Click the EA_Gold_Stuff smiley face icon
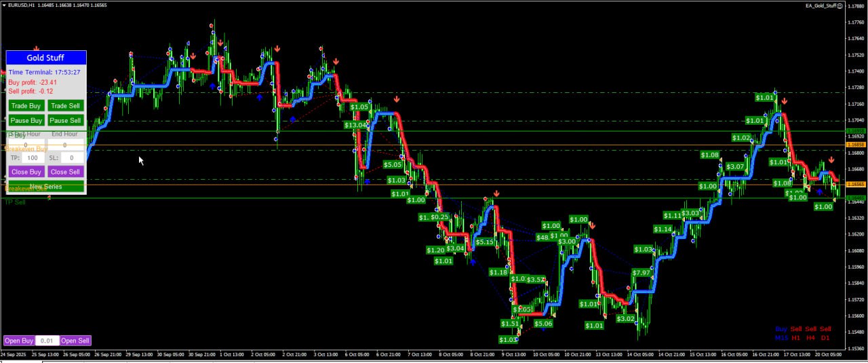This screenshot has height=363, width=868. pos(840,5)
